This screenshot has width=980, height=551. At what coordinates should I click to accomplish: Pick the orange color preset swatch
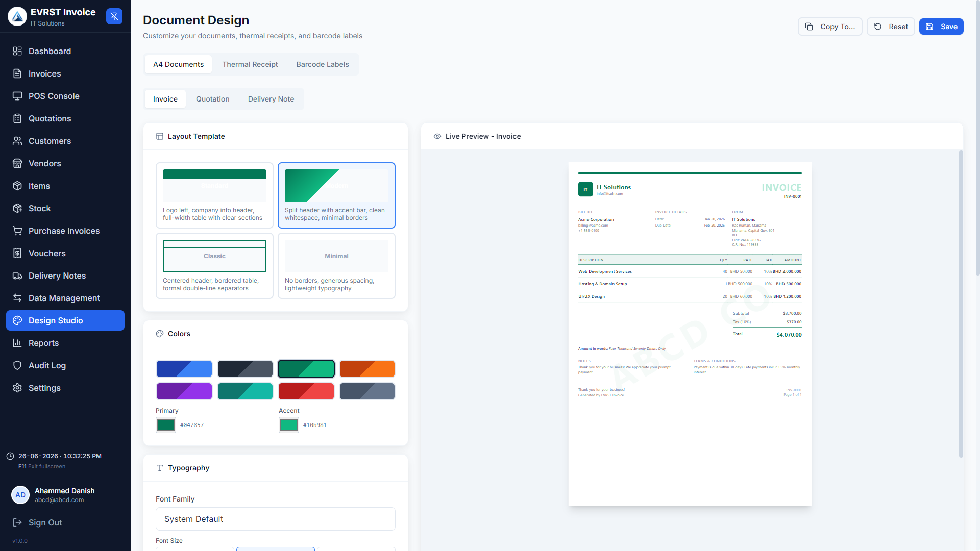click(x=367, y=369)
